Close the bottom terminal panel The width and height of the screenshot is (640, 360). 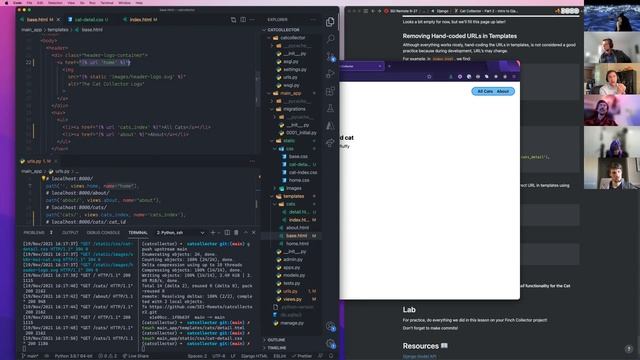pyautogui.click(x=253, y=233)
